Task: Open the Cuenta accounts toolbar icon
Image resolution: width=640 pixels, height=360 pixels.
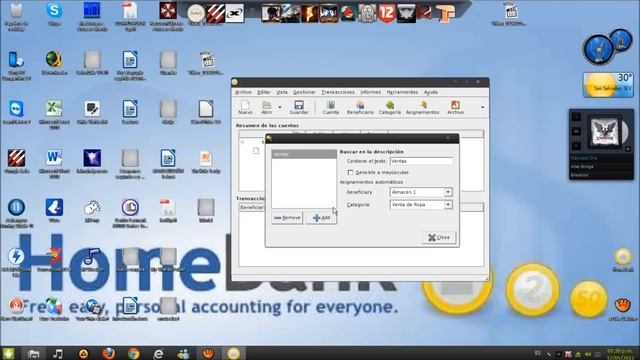Action: 331,107
